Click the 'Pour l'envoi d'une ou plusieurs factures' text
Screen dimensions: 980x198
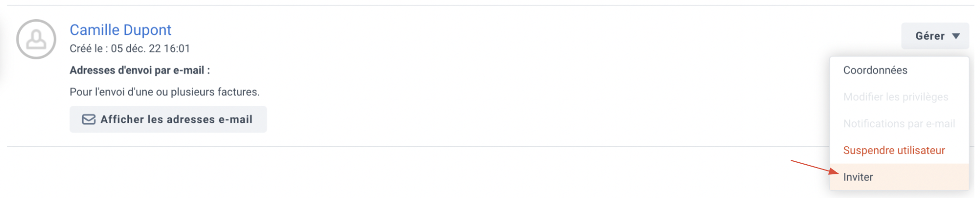pyautogui.click(x=165, y=92)
